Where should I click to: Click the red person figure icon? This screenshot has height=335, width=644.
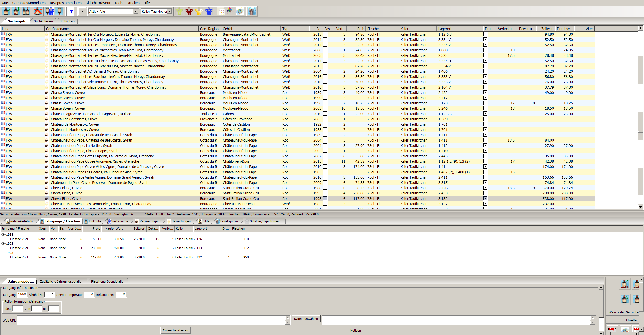coord(189,11)
